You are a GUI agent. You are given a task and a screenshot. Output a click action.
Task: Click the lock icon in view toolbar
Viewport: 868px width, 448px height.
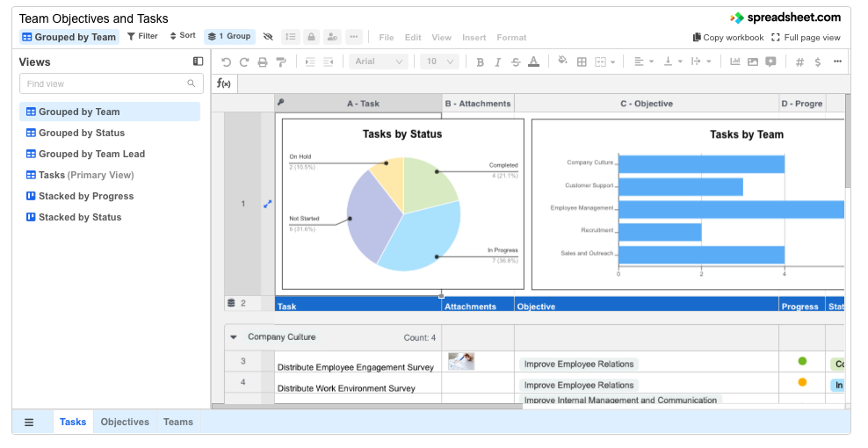[311, 37]
